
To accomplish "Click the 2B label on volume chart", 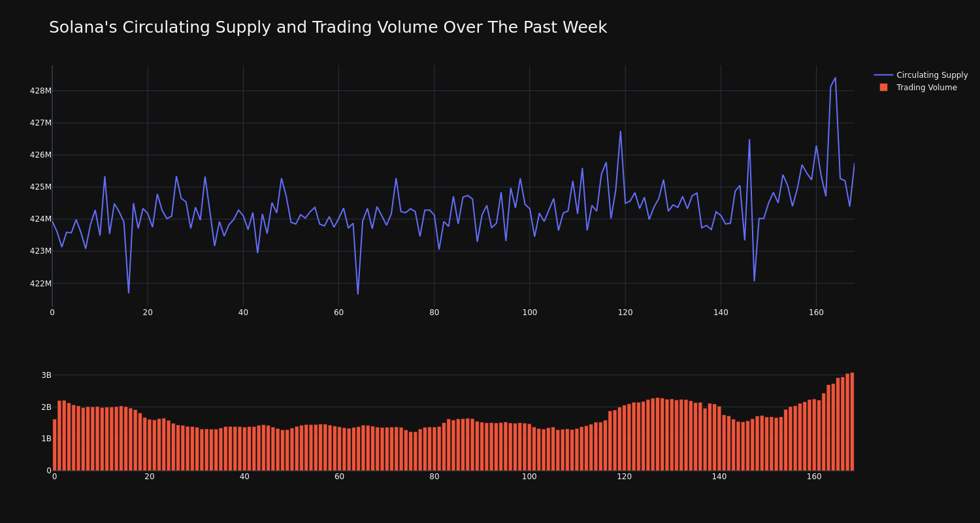I will click(46, 407).
